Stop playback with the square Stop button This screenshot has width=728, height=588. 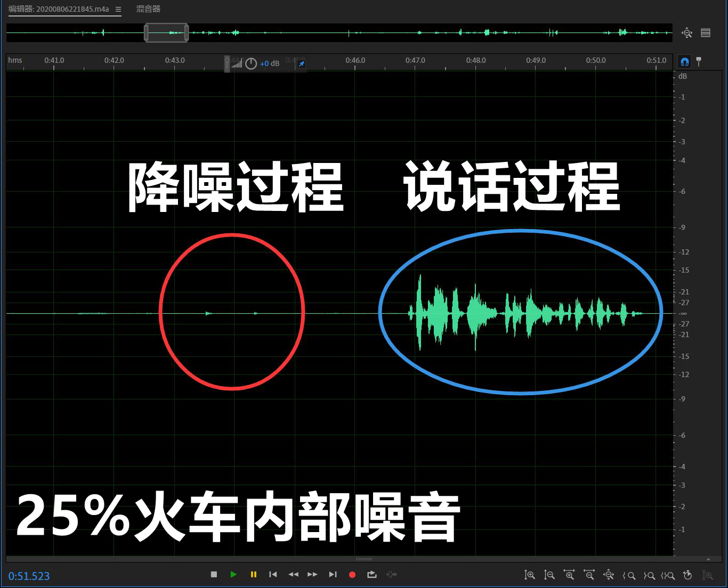click(x=214, y=574)
